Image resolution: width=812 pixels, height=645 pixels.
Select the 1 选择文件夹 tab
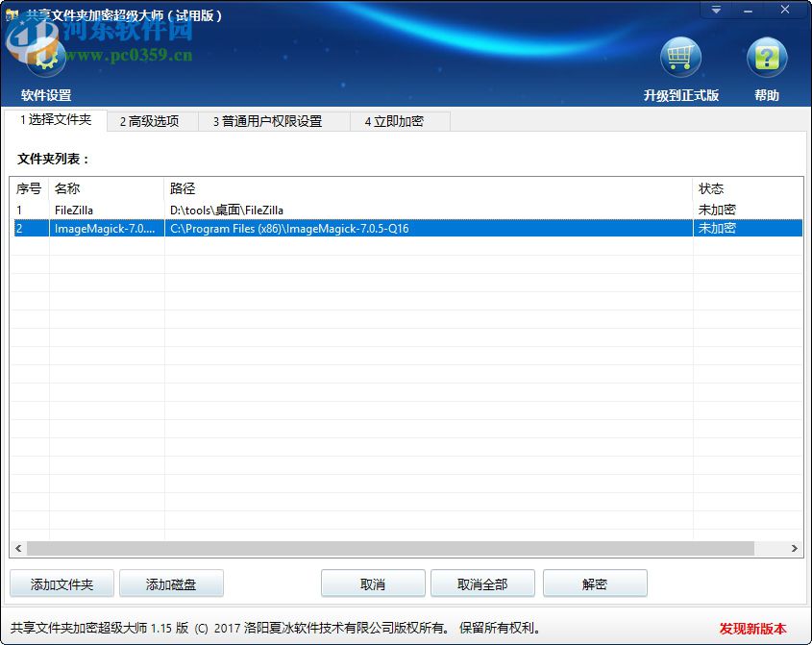pos(53,121)
